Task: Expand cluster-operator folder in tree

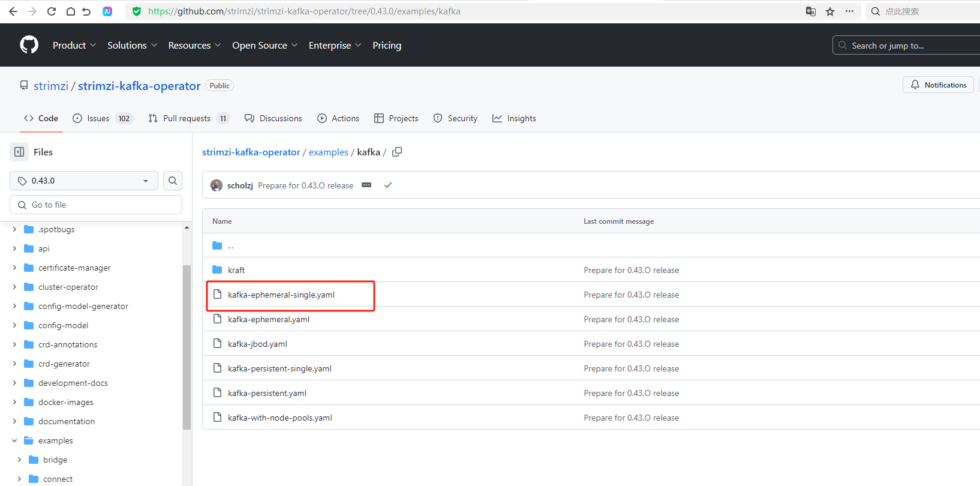Action: (14, 287)
